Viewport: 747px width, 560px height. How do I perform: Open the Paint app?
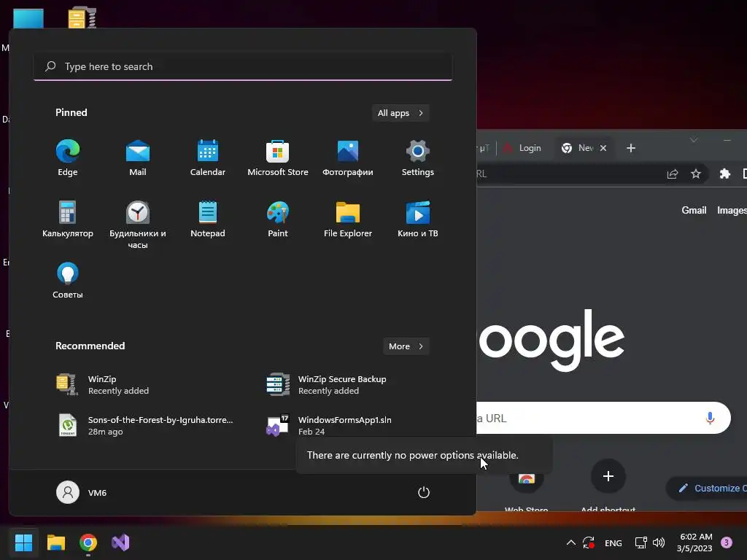point(278,219)
